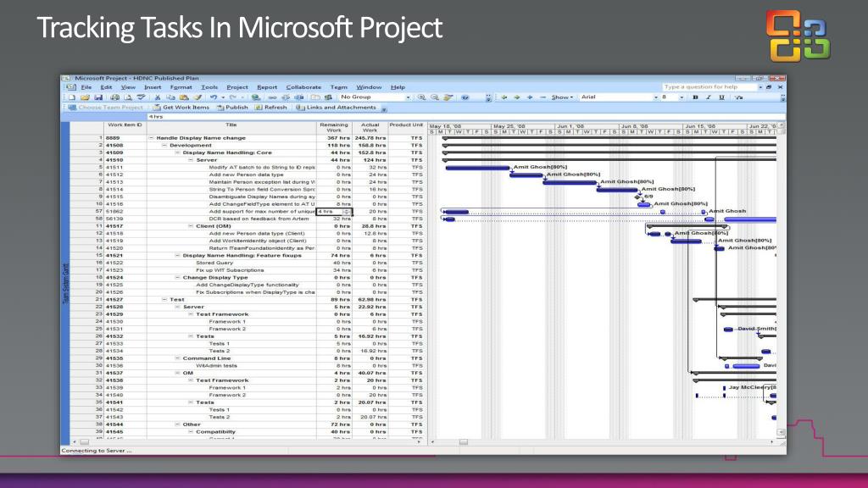Collapse the Command Line summary task
Viewport: 868px width, 488px height.
pos(178,358)
